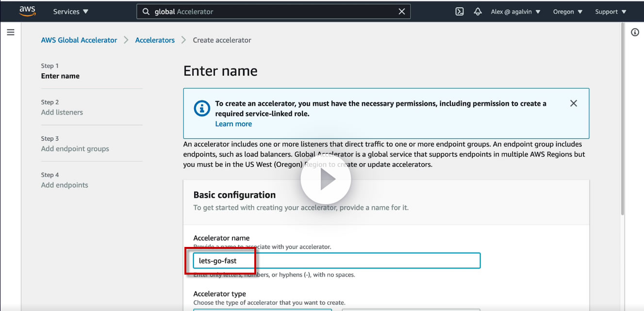Open the CloudShell terminal icon
Image resolution: width=644 pixels, height=311 pixels.
(460, 12)
